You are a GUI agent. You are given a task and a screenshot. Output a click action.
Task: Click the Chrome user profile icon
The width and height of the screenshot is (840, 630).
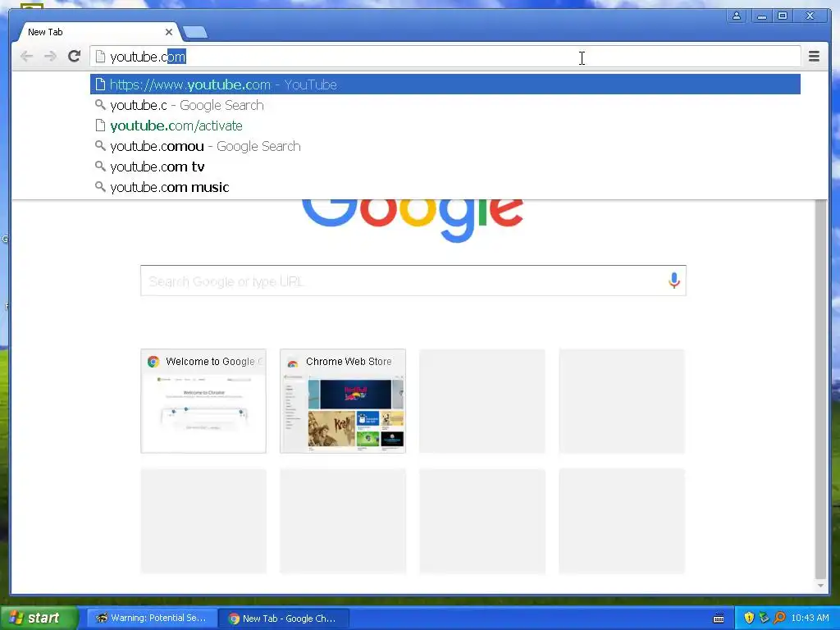click(737, 16)
